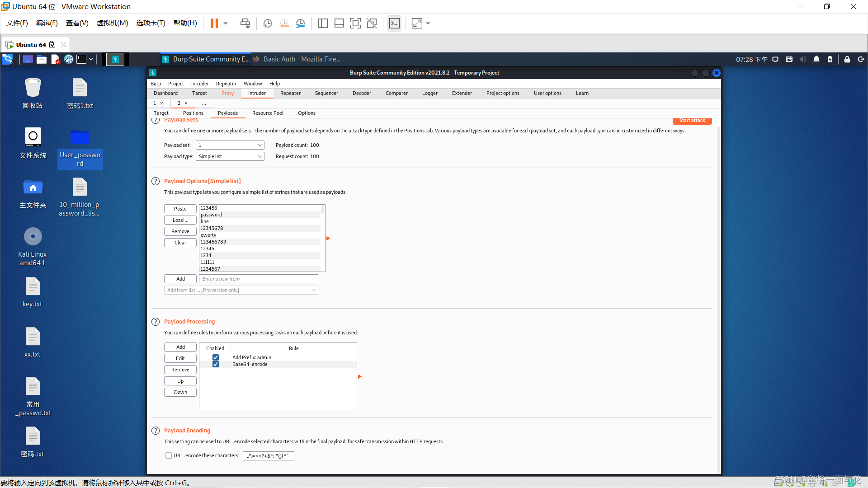Switch to the Repeater main tab
The height and width of the screenshot is (488, 868).
point(290,93)
